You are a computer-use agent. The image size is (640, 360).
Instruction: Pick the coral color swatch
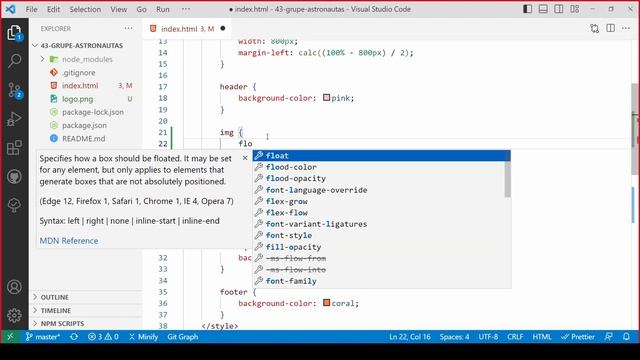(327, 303)
